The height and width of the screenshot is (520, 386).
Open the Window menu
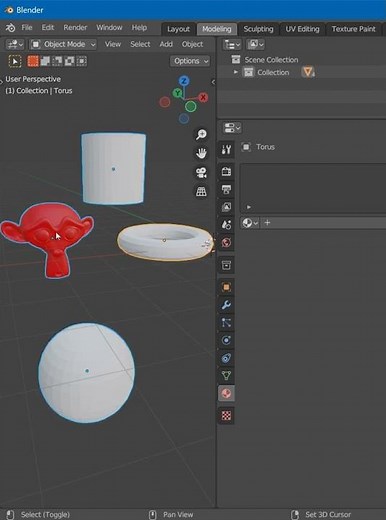pyautogui.click(x=109, y=28)
